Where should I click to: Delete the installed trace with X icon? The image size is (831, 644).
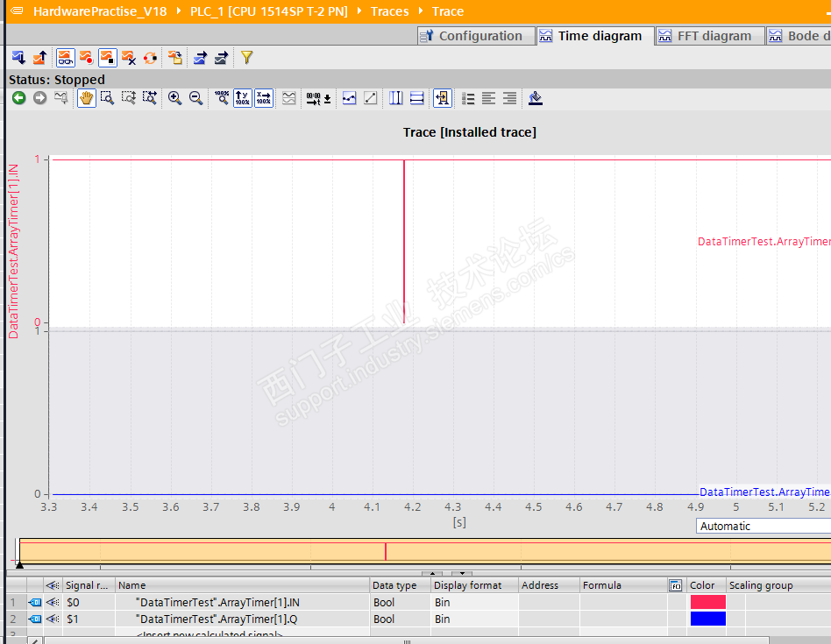(129, 57)
